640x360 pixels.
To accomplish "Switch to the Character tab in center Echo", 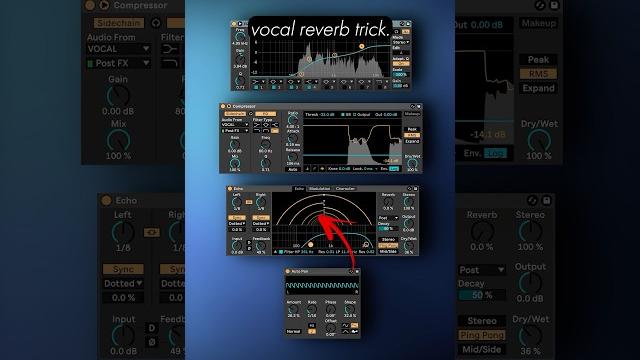I will (x=345, y=189).
